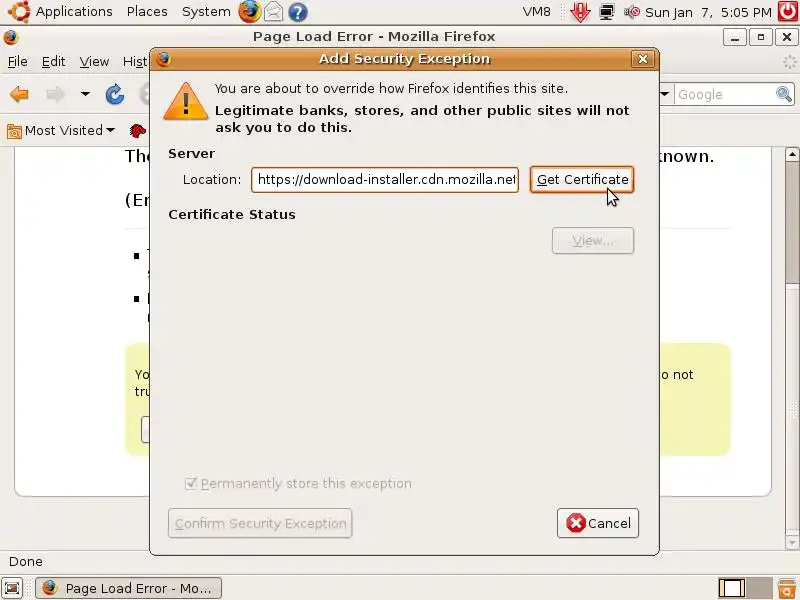Viewport: 800px width, 600px height.
Task: Click the volume speaker tray icon
Action: (x=632, y=12)
